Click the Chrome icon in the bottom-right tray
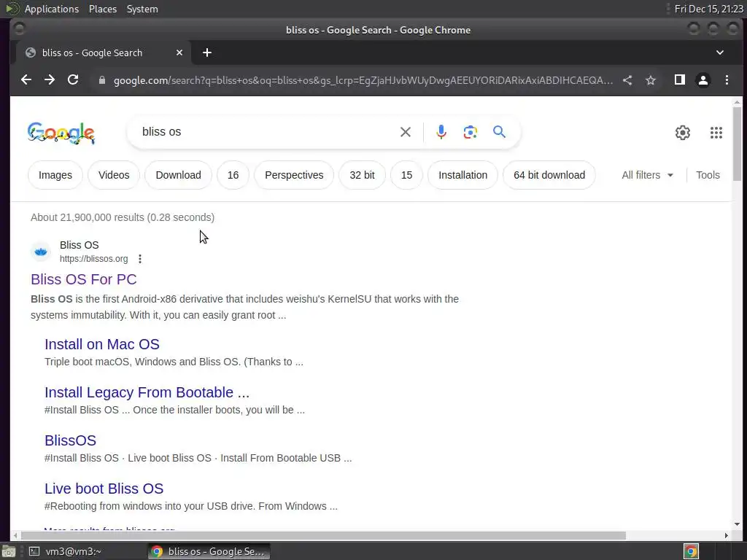 (x=692, y=551)
